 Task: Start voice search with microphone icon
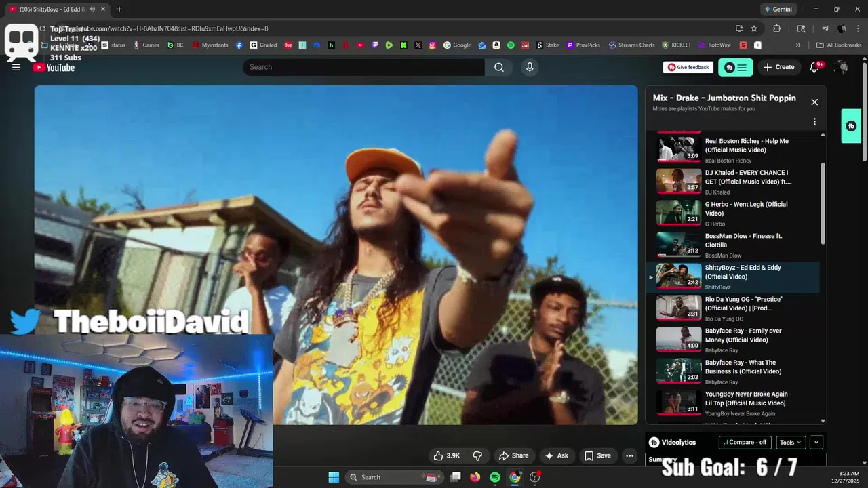[x=530, y=67]
